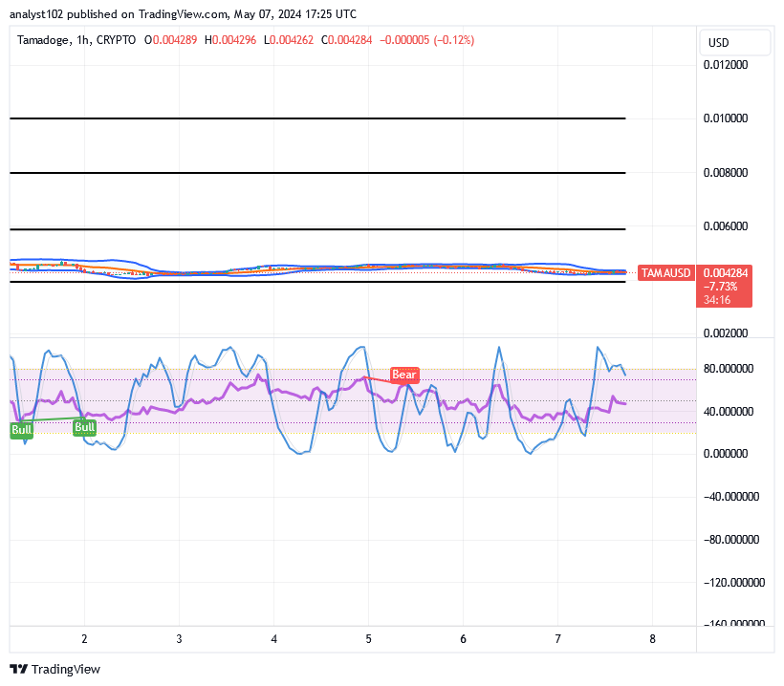Click the 0.006000 price axis label

coord(726,226)
